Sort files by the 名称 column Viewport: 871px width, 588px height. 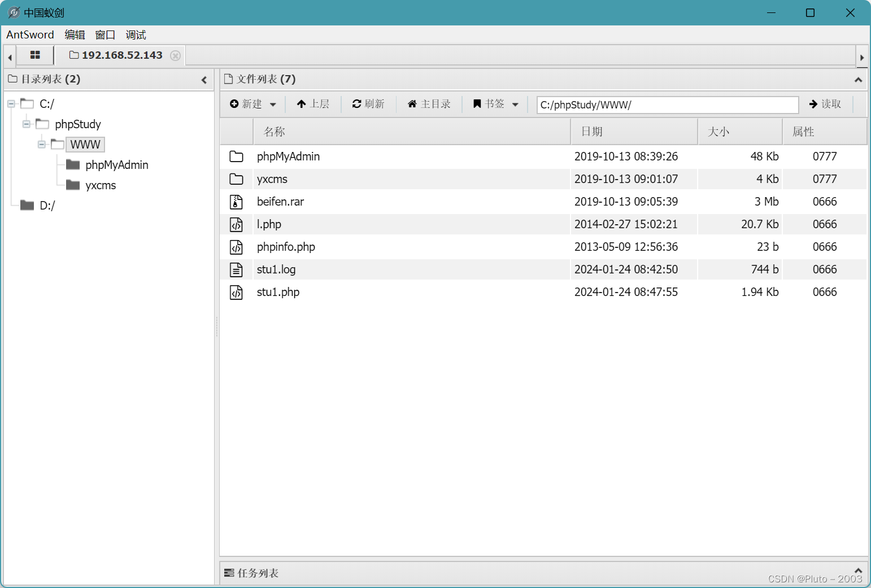pos(412,132)
